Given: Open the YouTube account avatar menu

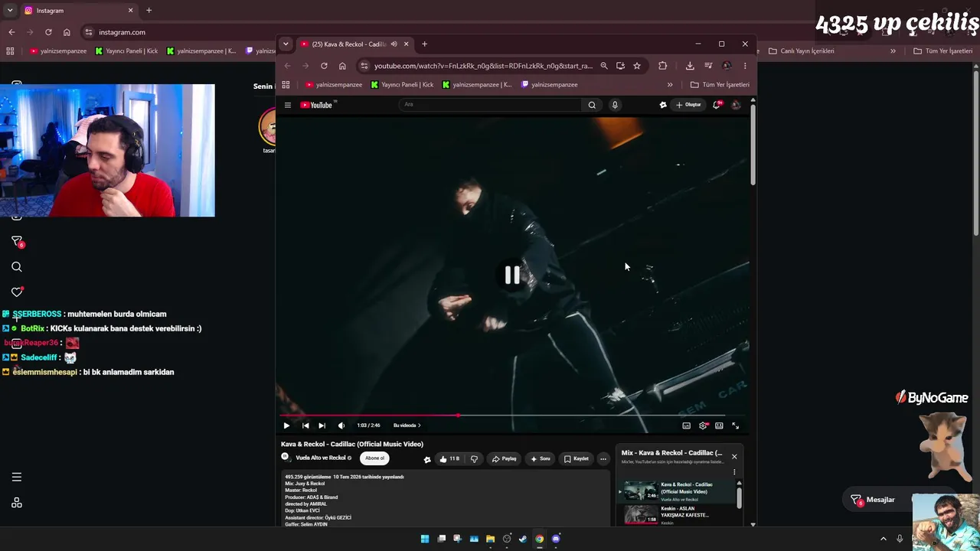Looking at the screenshot, I should pos(736,105).
